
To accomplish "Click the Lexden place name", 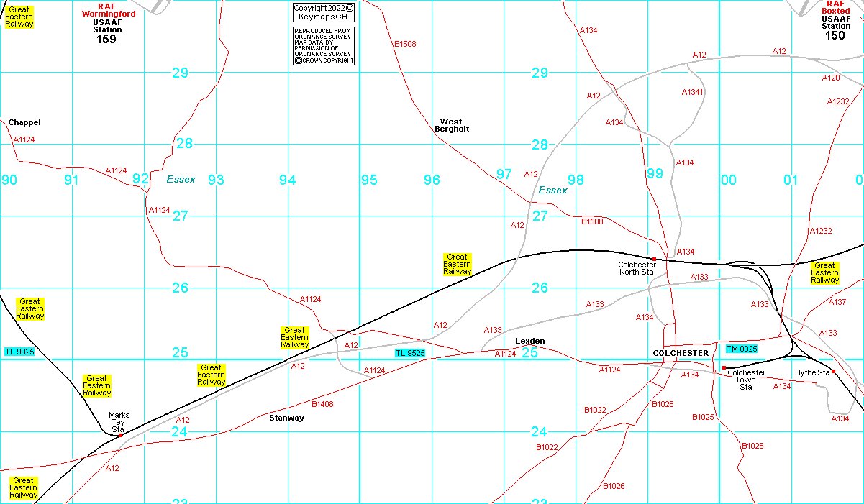I will click(529, 341).
